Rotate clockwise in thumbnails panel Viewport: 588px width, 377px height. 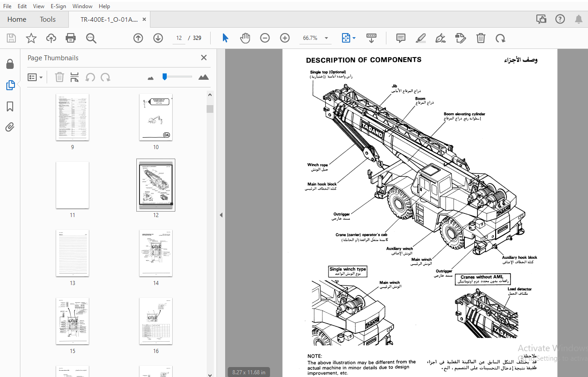pos(106,77)
